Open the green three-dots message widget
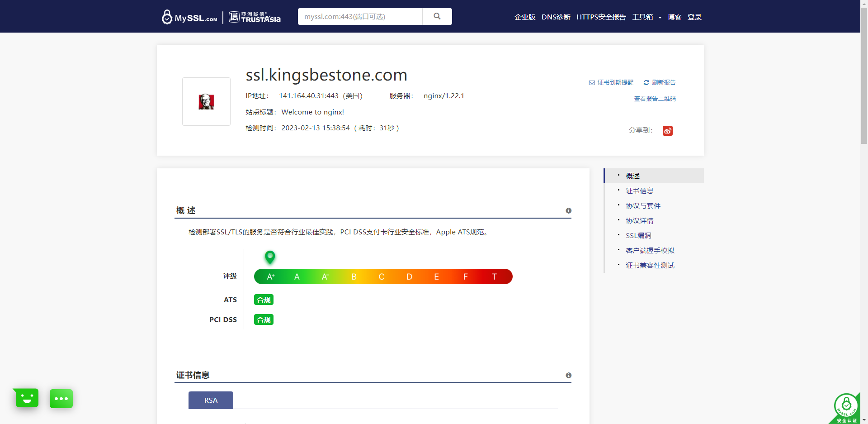The width and height of the screenshot is (868, 424). click(x=61, y=399)
